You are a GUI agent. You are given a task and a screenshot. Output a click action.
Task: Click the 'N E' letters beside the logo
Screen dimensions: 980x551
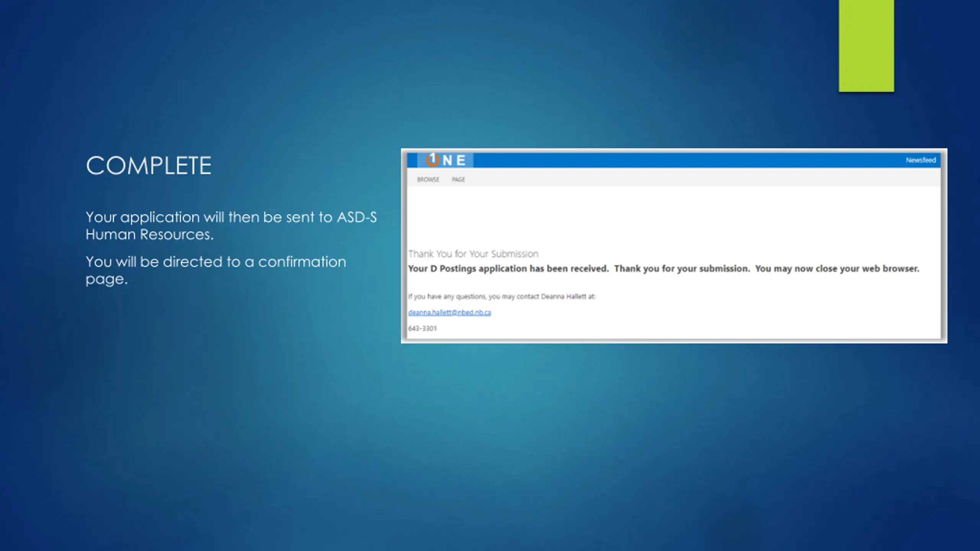click(454, 160)
